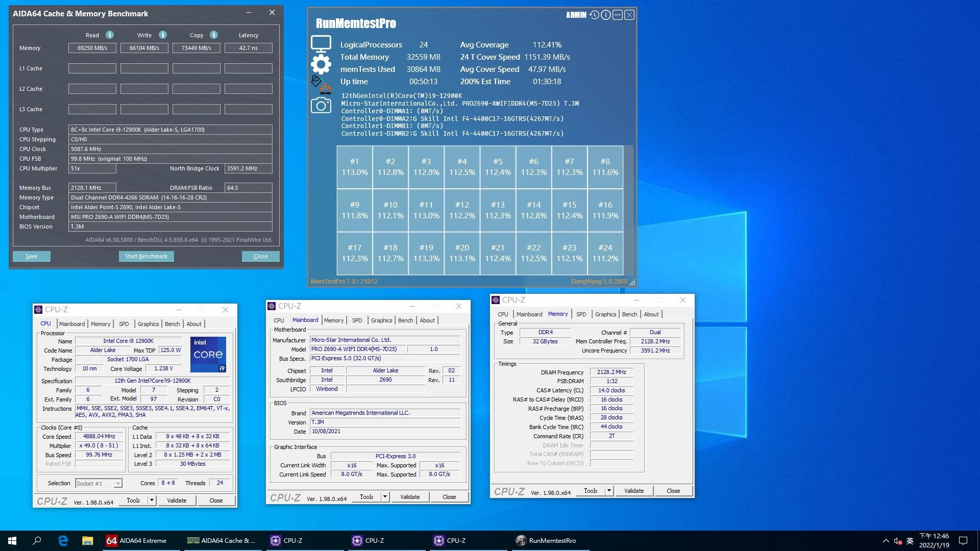Expand the Tools dropdown arrow in CPU-Z Mainboard window
The image size is (980, 551).
pyautogui.click(x=385, y=497)
